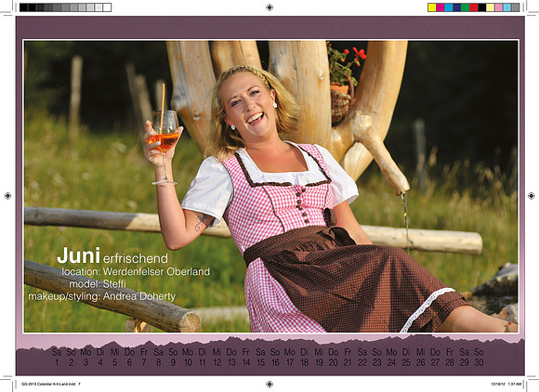This screenshot has width=539, height=392.
Task: Click the right edge registration mark
Action: coord(531,196)
